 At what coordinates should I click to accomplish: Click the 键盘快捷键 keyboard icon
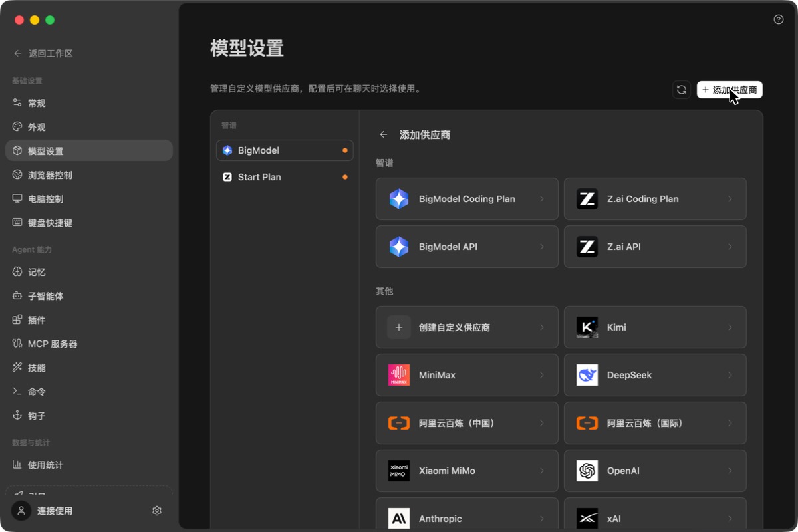[17, 223]
